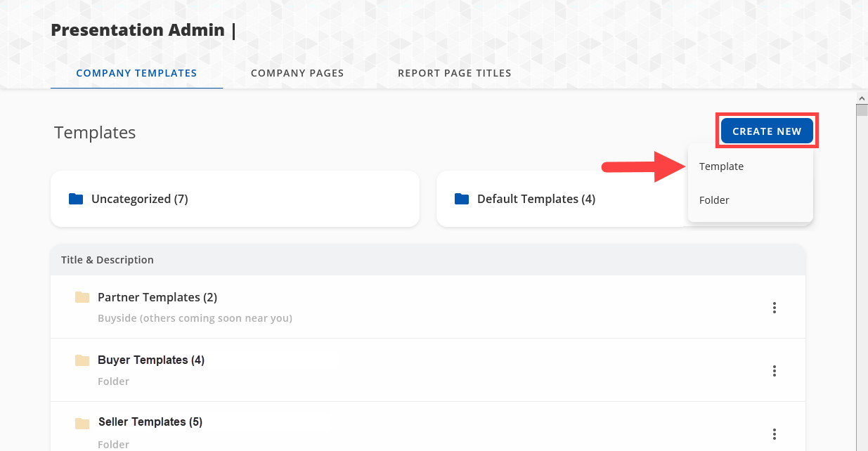
Task: Open the Partner Templates (2) folder row
Action: coord(157,298)
